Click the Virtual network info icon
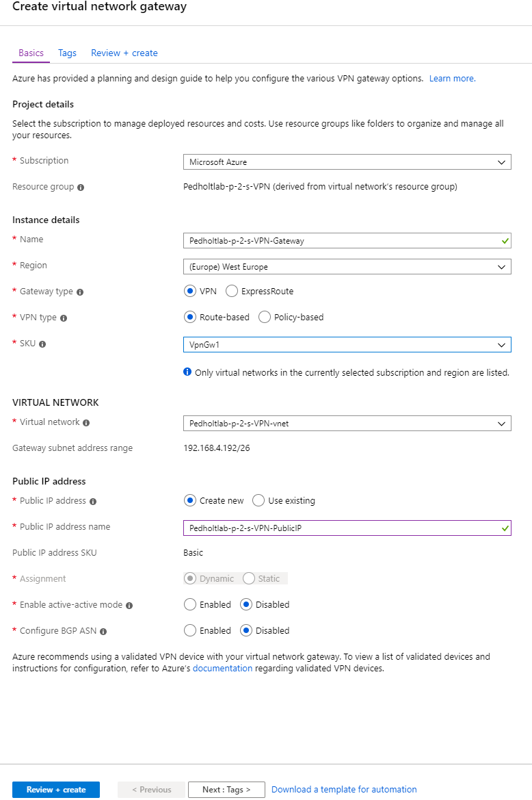532x800 pixels. [x=86, y=422]
